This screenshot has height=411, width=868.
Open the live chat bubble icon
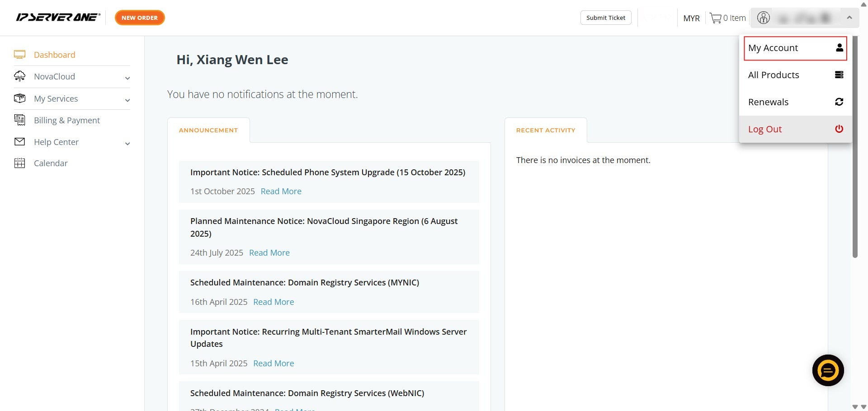tap(828, 371)
